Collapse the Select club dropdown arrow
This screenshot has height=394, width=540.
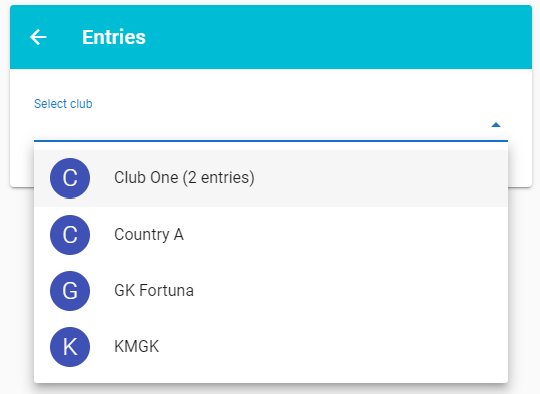click(496, 125)
